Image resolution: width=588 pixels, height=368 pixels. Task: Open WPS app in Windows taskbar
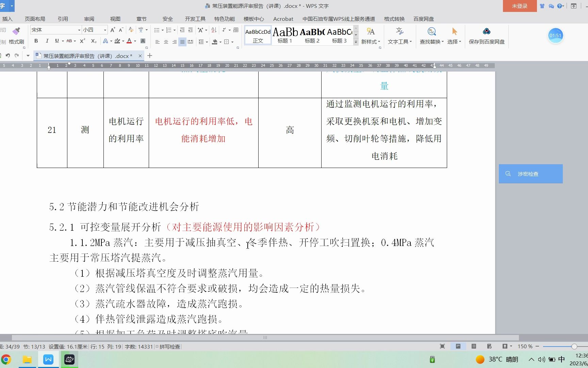click(48, 359)
